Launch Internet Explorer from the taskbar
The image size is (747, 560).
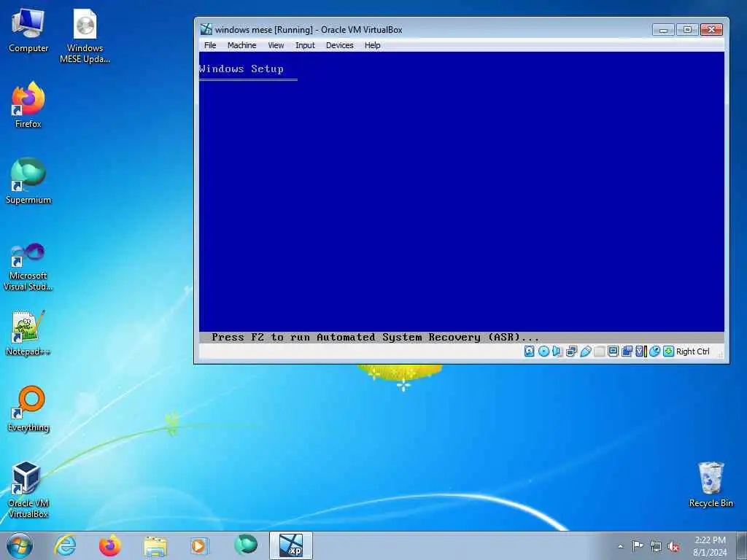[65, 545]
